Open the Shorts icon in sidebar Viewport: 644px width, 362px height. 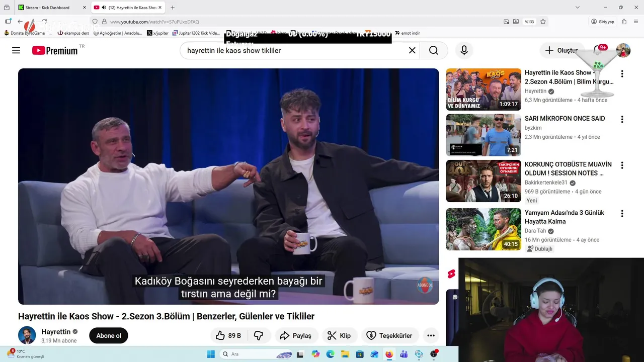pyautogui.click(x=451, y=274)
